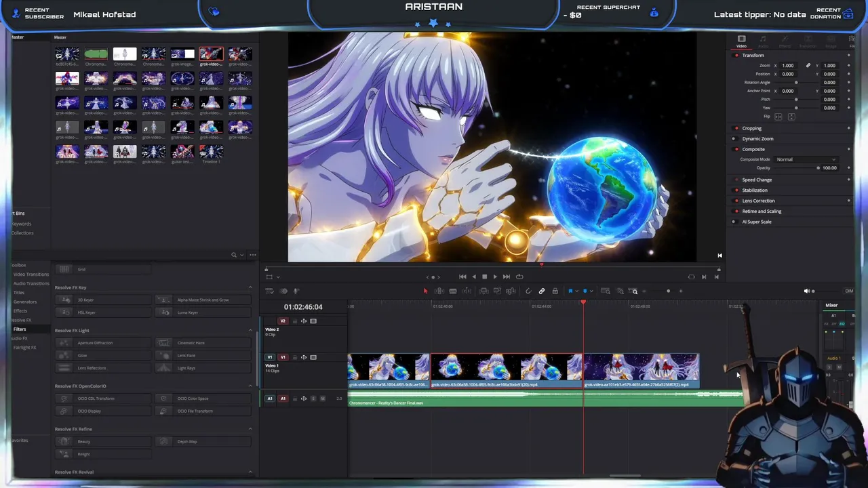The height and width of the screenshot is (488, 868).
Task: Open the Effects tab in Inspector
Action: [x=785, y=41]
